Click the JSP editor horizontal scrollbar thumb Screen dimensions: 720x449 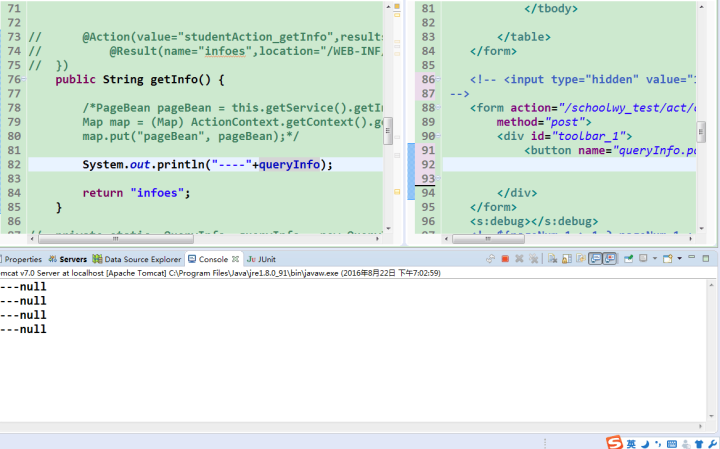(x=488, y=239)
